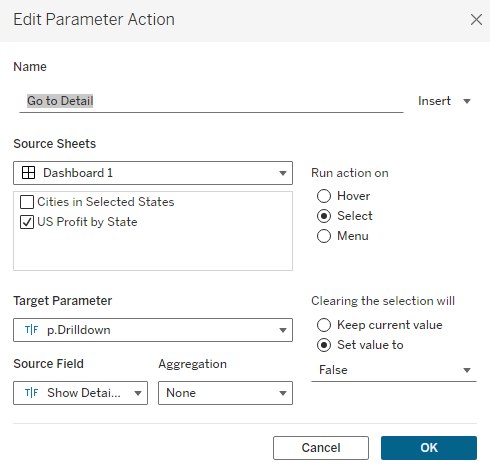Click the dashboard grid icon beside Dashboard 1
Screen dimensions: 490x475
[28, 173]
